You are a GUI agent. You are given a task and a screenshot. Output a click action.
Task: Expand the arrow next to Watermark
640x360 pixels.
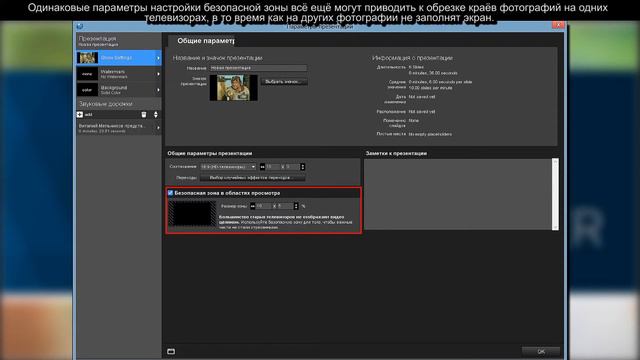coord(158,74)
